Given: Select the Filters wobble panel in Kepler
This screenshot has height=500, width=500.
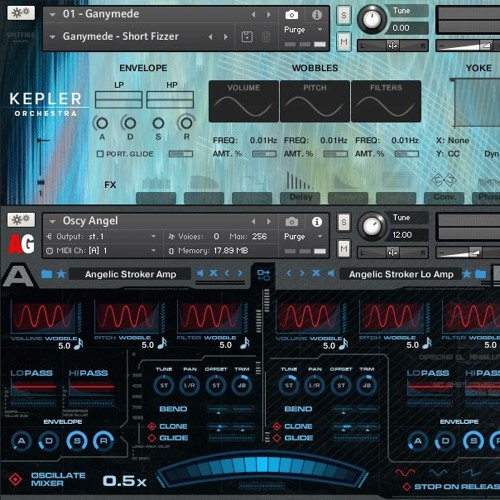Looking at the screenshot, I should [x=386, y=101].
